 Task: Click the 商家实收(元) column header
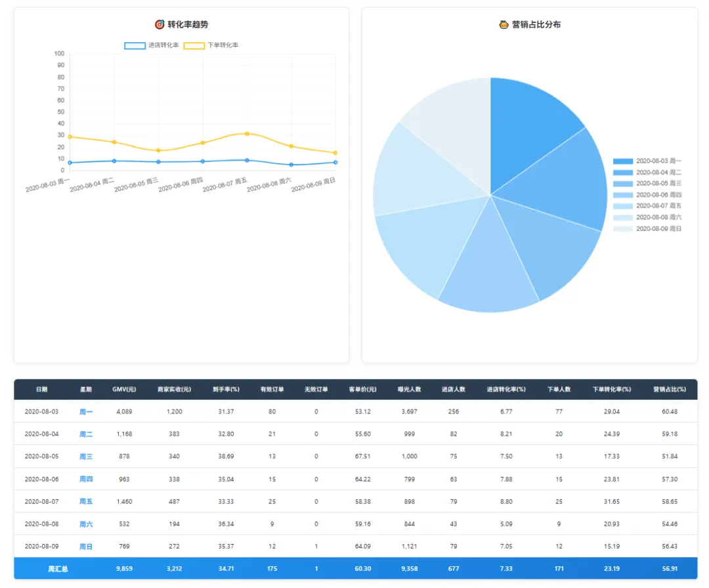[174, 389]
